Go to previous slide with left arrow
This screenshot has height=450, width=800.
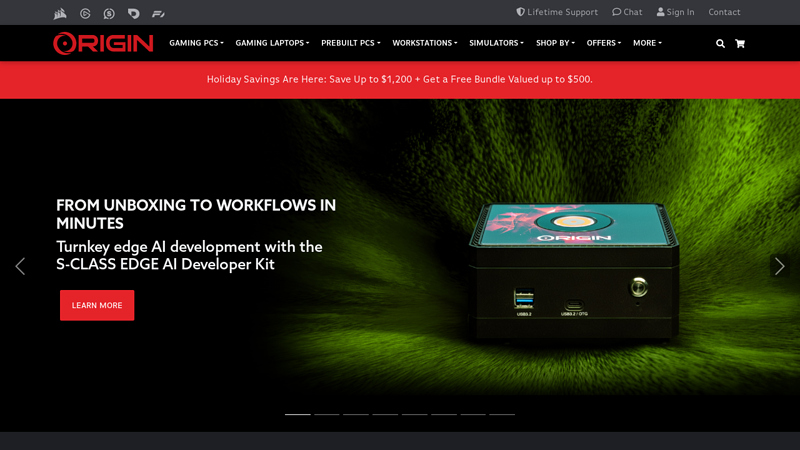[20, 266]
